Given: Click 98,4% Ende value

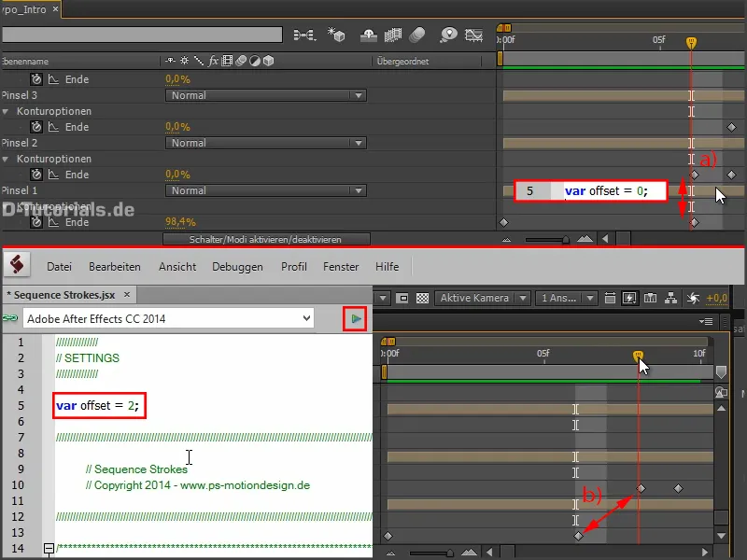Looking at the screenshot, I should [180, 222].
